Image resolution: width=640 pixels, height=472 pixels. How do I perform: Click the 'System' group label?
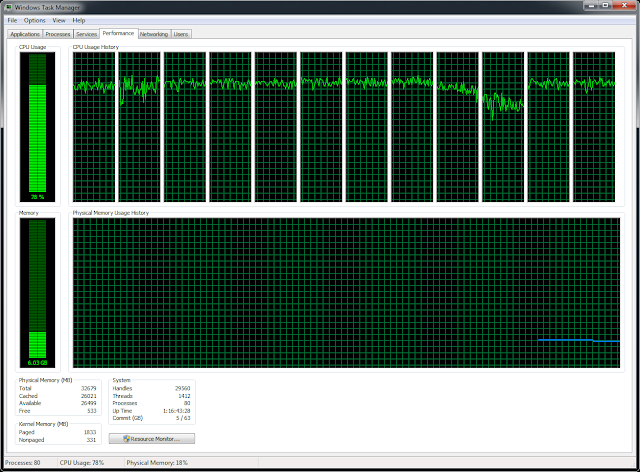point(121,380)
